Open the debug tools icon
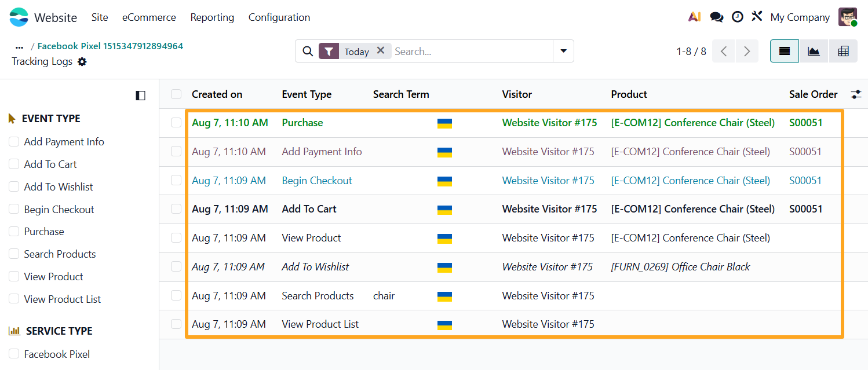 [757, 17]
